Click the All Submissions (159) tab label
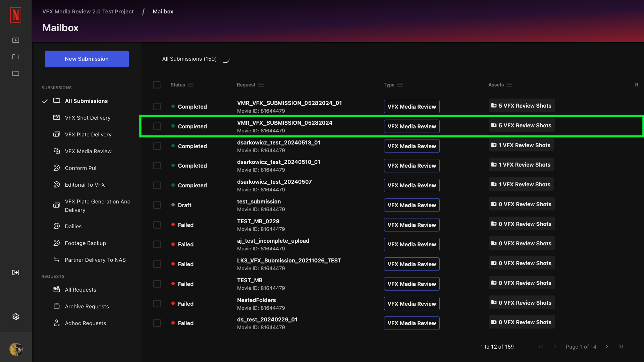The image size is (644, 362). 189,59
